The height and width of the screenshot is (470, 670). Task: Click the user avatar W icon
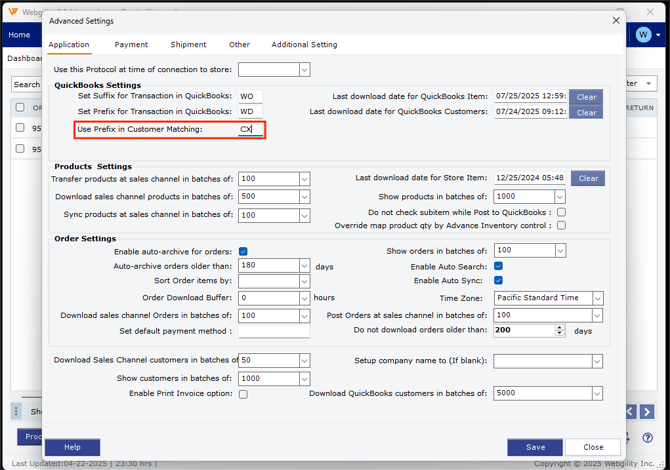[x=644, y=34]
